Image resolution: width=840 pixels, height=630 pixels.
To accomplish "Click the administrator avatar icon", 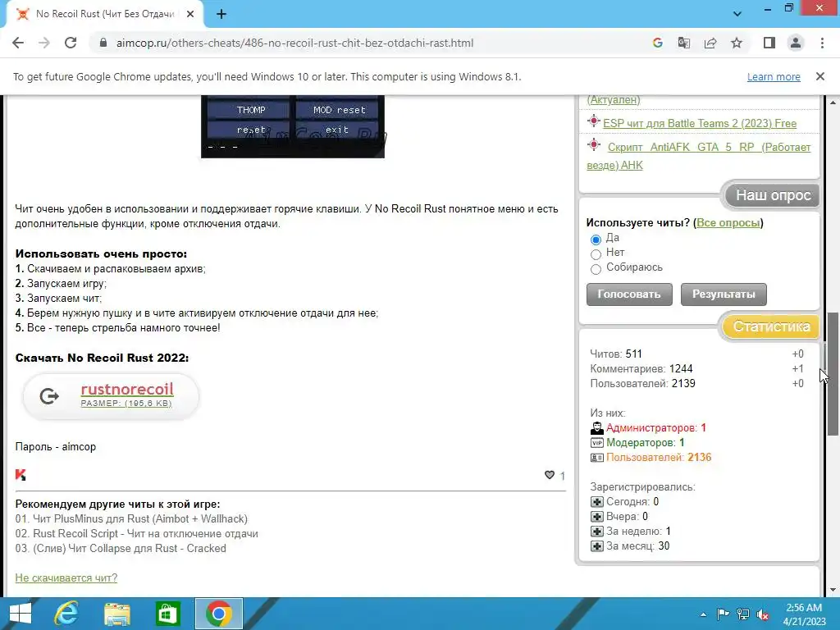I will tap(597, 428).
